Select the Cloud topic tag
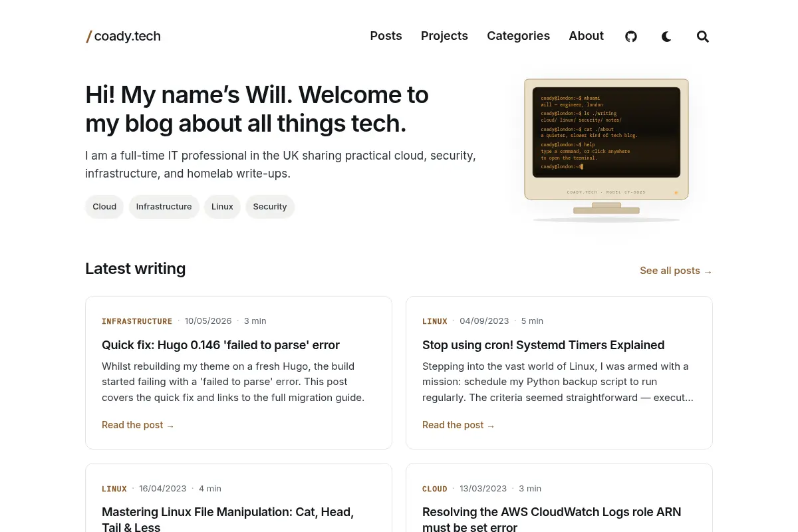The image size is (798, 532). (104, 207)
